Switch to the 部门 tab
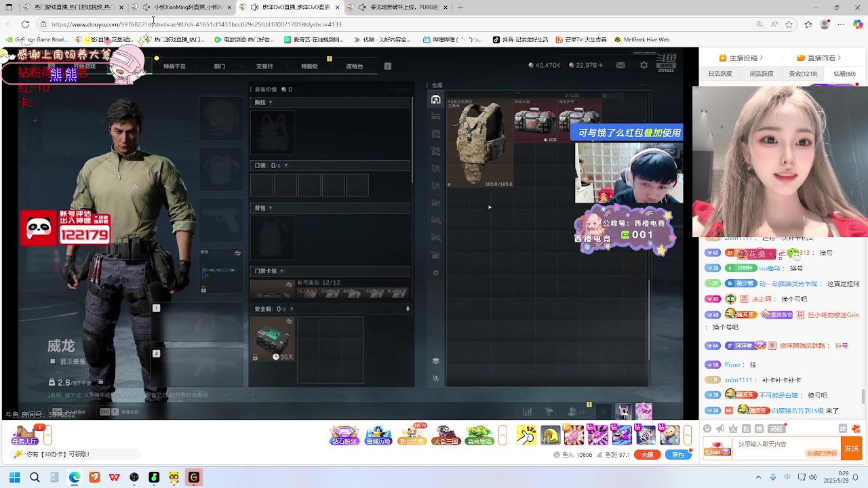Image resolution: width=868 pixels, height=488 pixels. pyautogui.click(x=219, y=66)
